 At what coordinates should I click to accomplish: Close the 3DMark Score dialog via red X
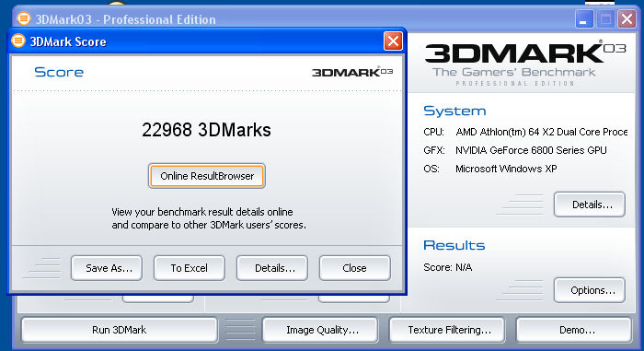tap(393, 41)
